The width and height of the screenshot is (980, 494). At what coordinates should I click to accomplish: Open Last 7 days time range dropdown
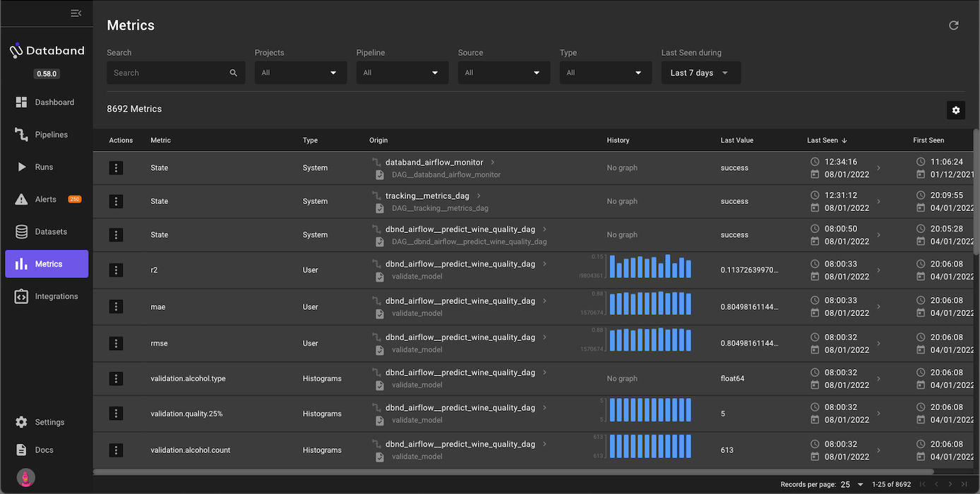click(700, 73)
